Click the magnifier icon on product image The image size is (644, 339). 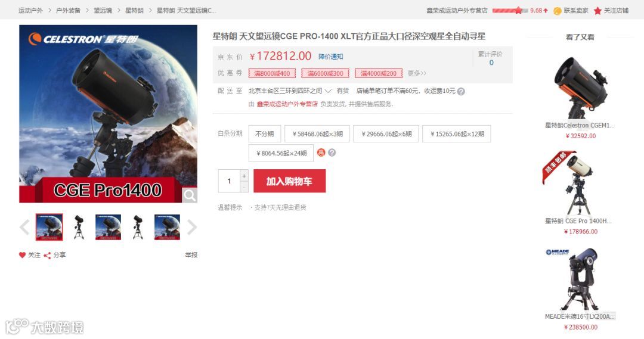[x=190, y=195]
